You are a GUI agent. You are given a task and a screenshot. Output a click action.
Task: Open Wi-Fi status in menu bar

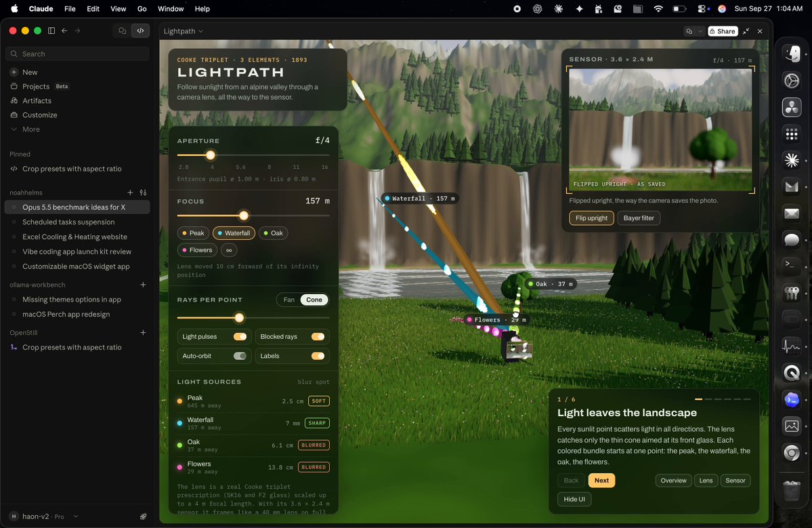point(658,9)
